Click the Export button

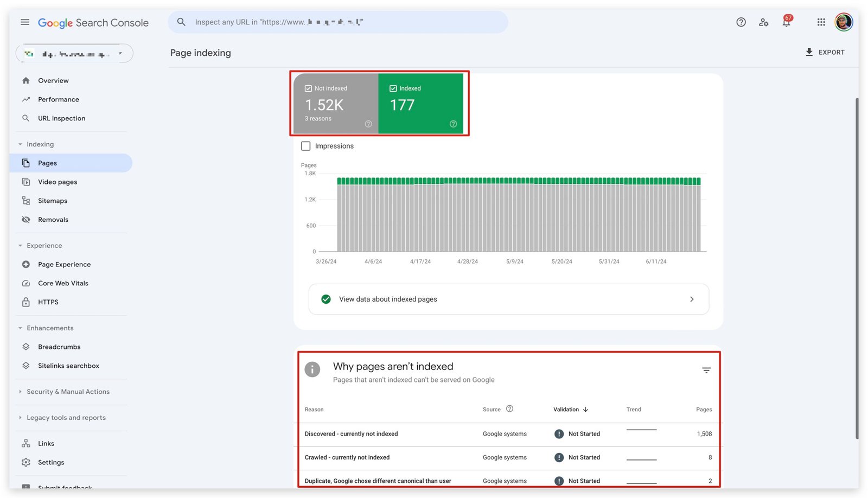coord(825,52)
